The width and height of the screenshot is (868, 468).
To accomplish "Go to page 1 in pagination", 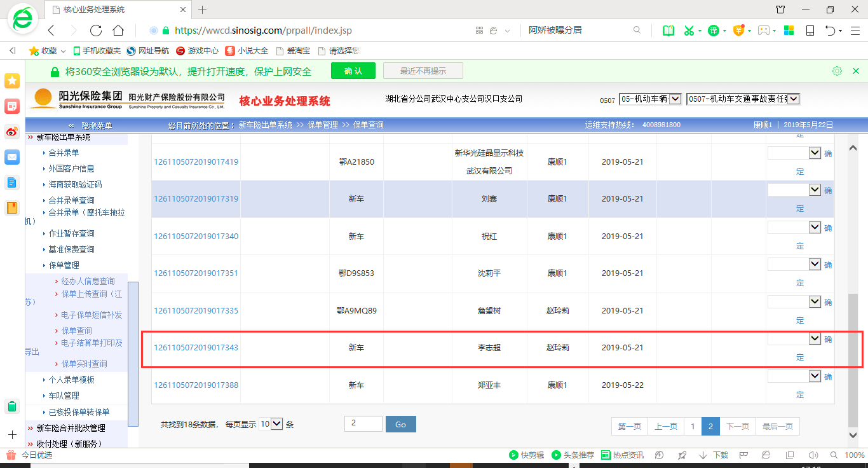I will pyautogui.click(x=693, y=427).
